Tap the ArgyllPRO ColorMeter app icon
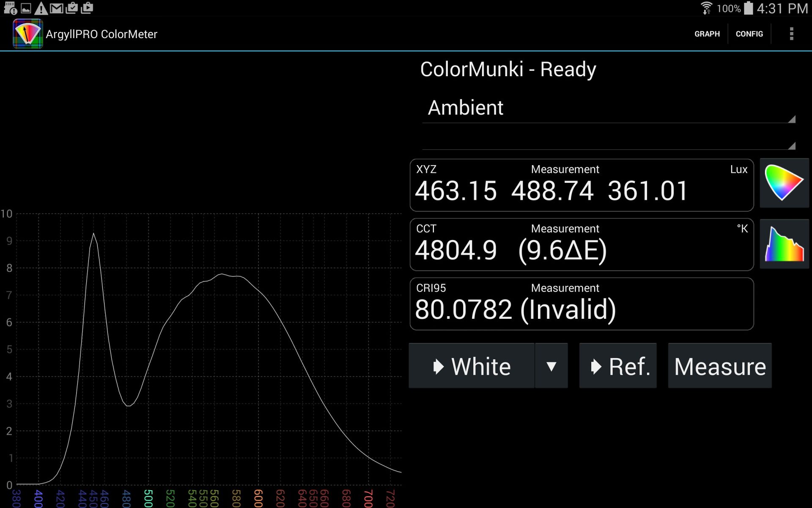This screenshot has height=508, width=812. (x=27, y=33)
